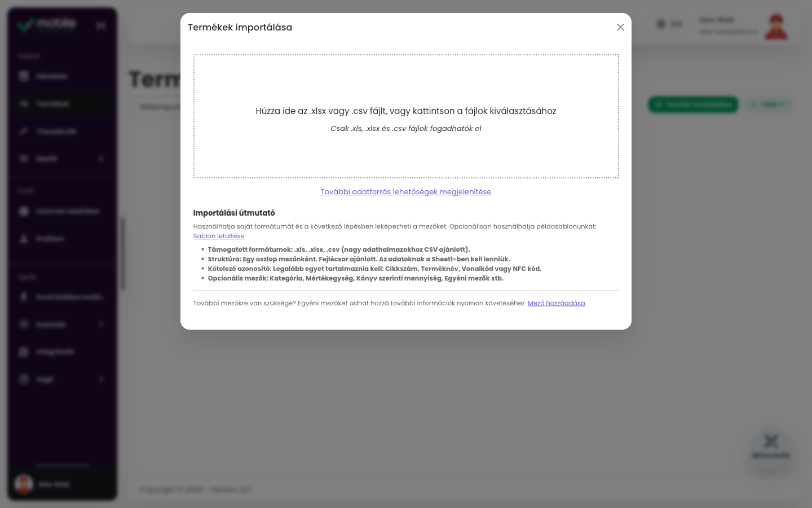This screenshot has height=508, width=812.
Task: Click the Termékek importálása dialog title
Action: (x=240, y=27)
